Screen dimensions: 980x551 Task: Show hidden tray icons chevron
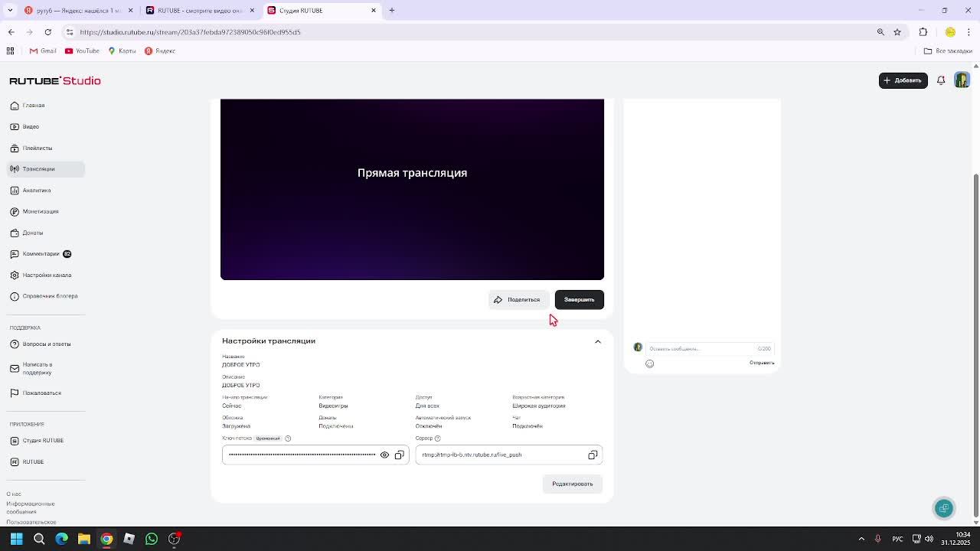point(861,539)
